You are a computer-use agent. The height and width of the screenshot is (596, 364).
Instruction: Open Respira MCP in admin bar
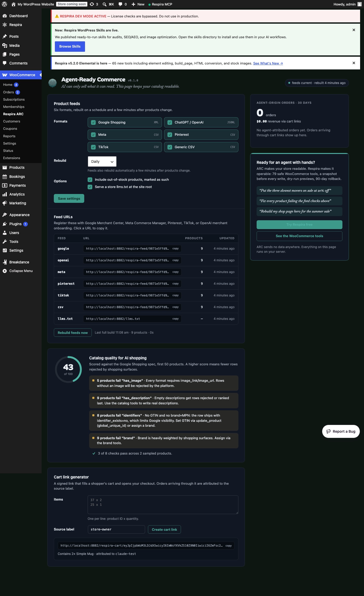[160, 4]
